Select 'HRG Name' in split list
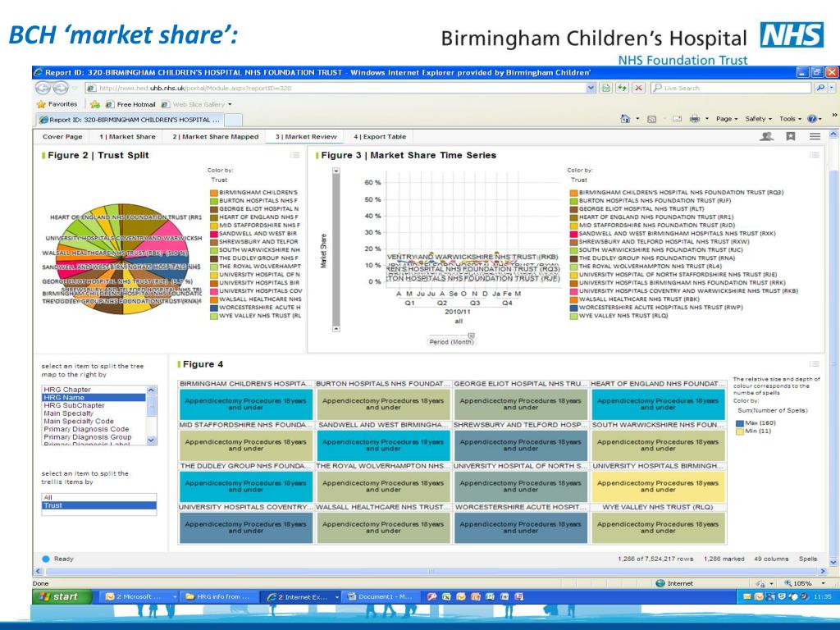840x630 pixels. 94,398
